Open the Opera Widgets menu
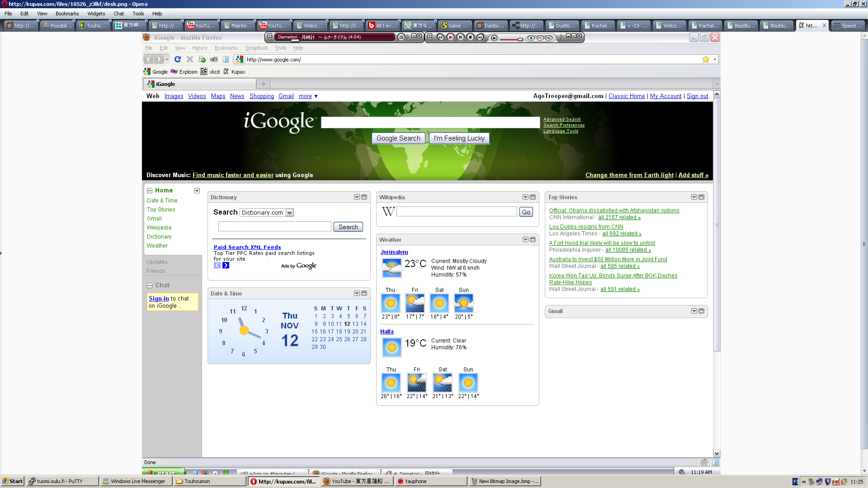The width and height of the screenshot is (868, 488). pos(96,14)
